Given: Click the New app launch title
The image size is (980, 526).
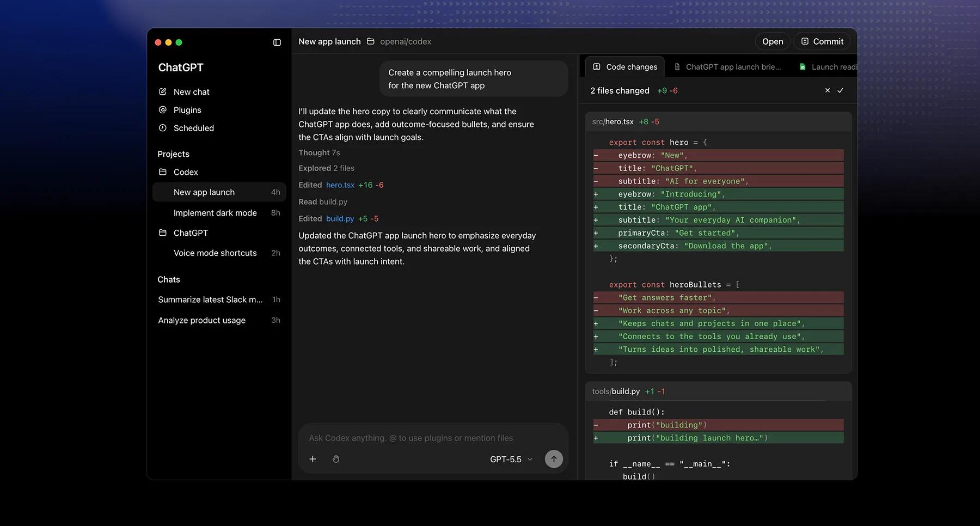Looking at the screenshot, I should coord(329,41).
